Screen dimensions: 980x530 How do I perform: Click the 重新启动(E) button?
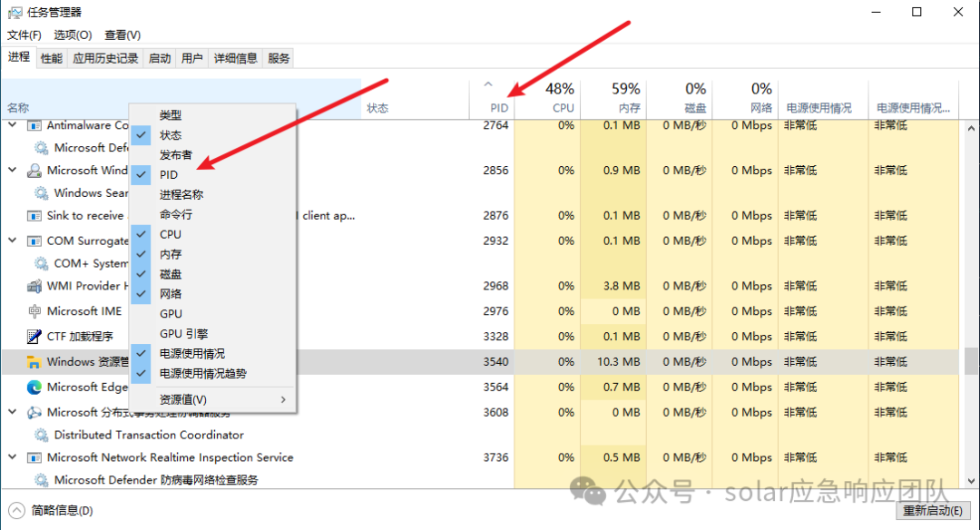[933, 511]
